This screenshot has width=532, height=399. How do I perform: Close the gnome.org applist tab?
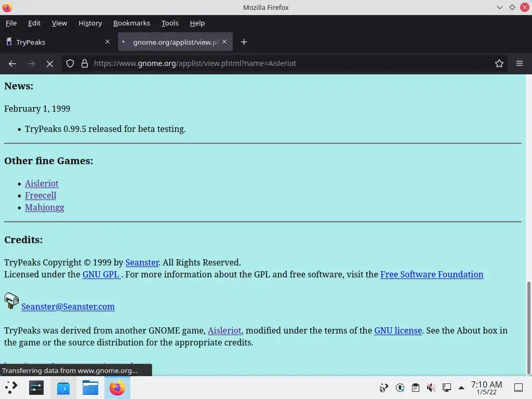(x=224, y=42)
